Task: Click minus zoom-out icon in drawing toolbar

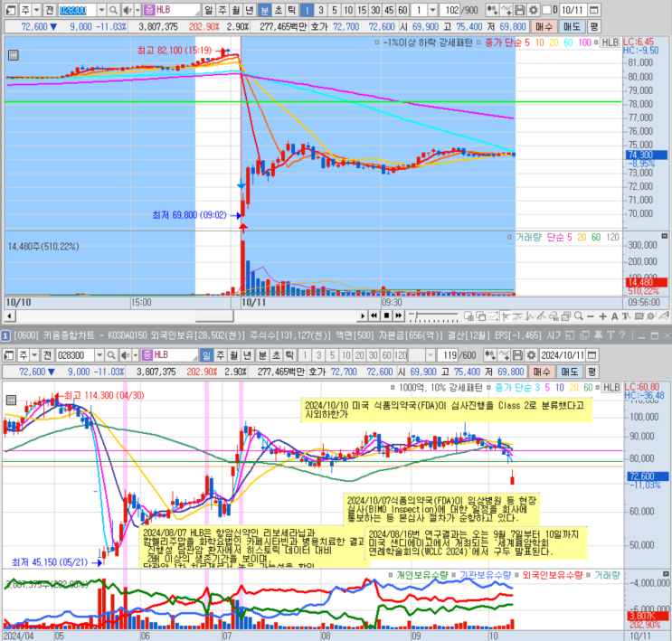Action: click(x=591, y=316)
